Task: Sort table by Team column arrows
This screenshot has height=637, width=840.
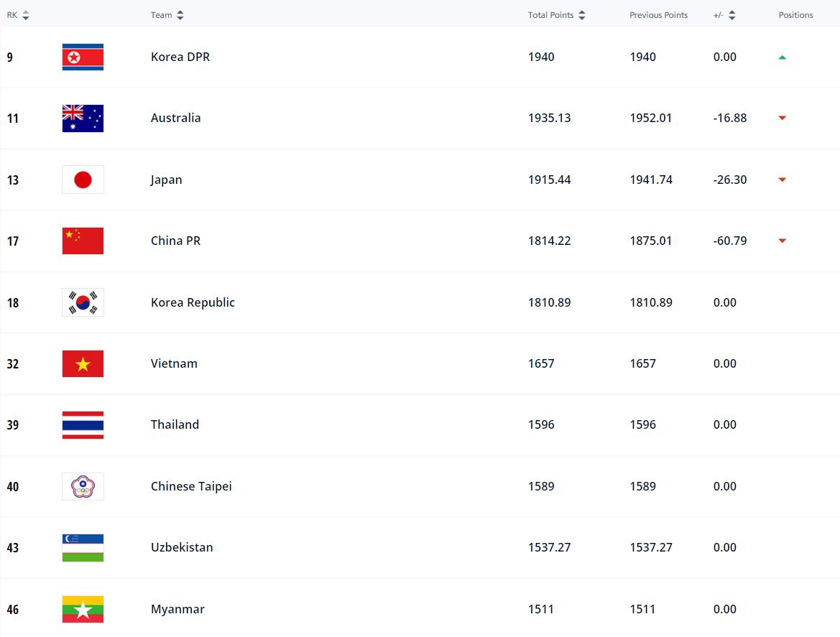Action: (x=180, y=15)
